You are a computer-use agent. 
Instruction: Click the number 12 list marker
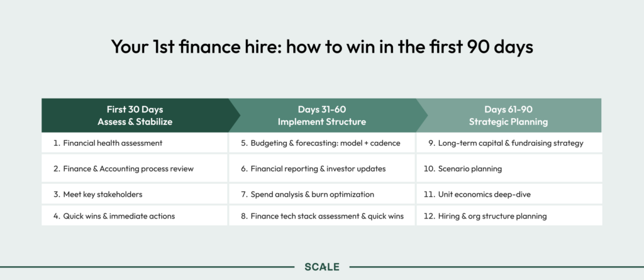(428, 216)
